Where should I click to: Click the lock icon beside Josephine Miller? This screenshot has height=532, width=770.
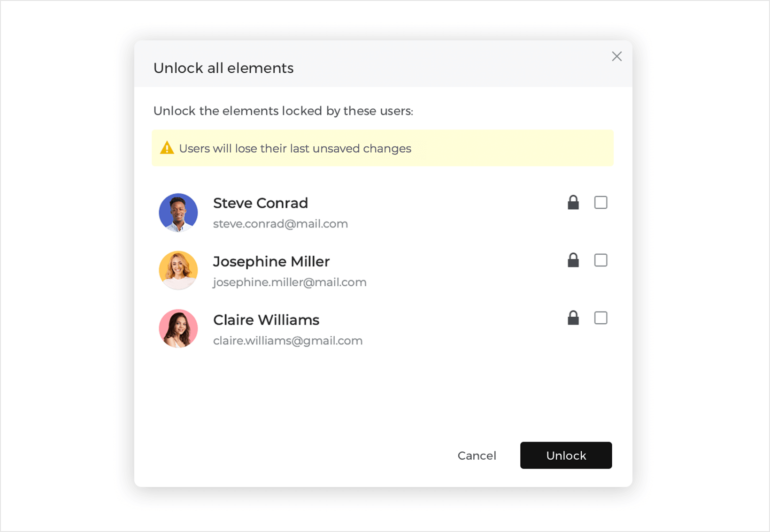click(573, 260)
